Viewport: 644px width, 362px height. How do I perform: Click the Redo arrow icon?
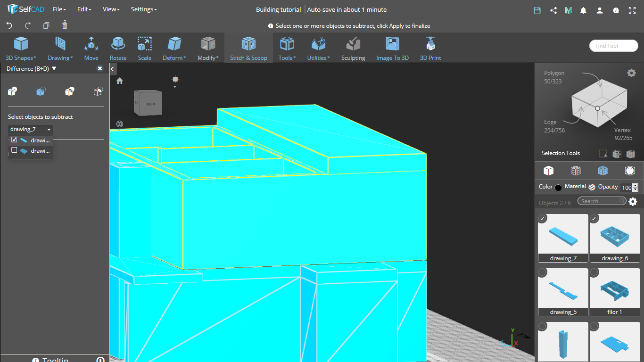coord(28,25)
